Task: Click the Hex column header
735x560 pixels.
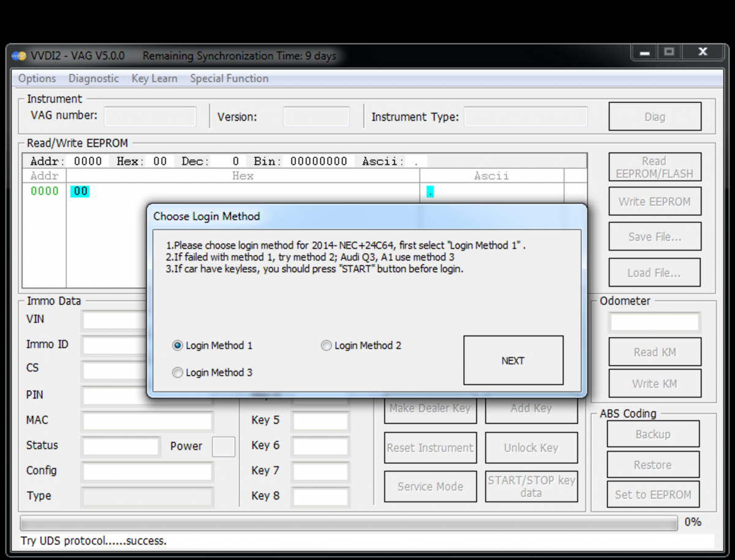Action: click(243, 176)
